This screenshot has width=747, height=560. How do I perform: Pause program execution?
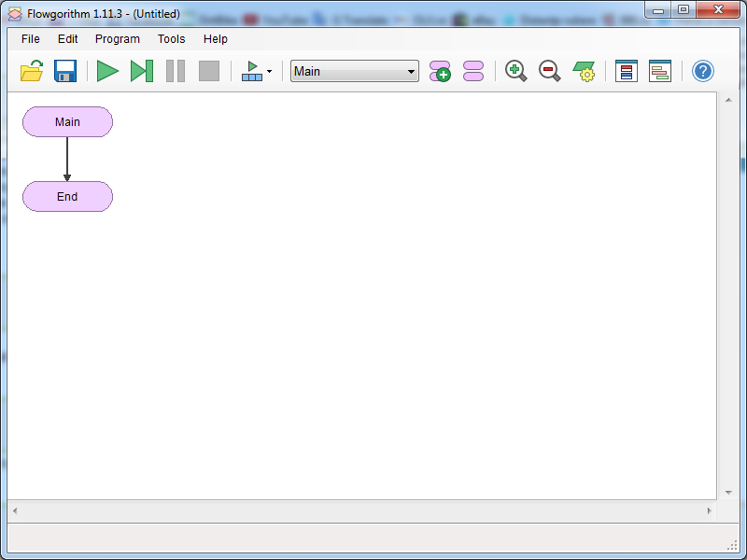point(176,71)
